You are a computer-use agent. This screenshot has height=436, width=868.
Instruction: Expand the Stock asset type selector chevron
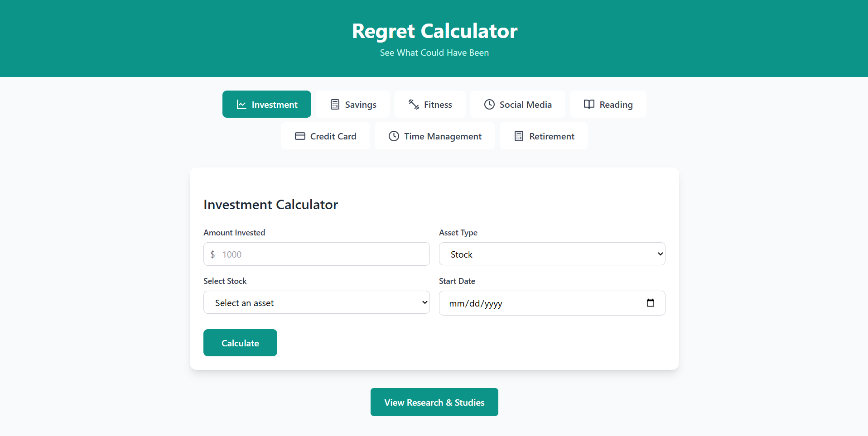pos(660,254)
